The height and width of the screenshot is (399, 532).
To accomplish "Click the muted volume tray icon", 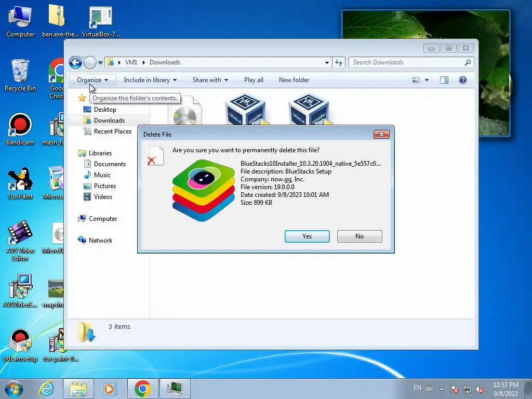I will click(x=480, y=390).
